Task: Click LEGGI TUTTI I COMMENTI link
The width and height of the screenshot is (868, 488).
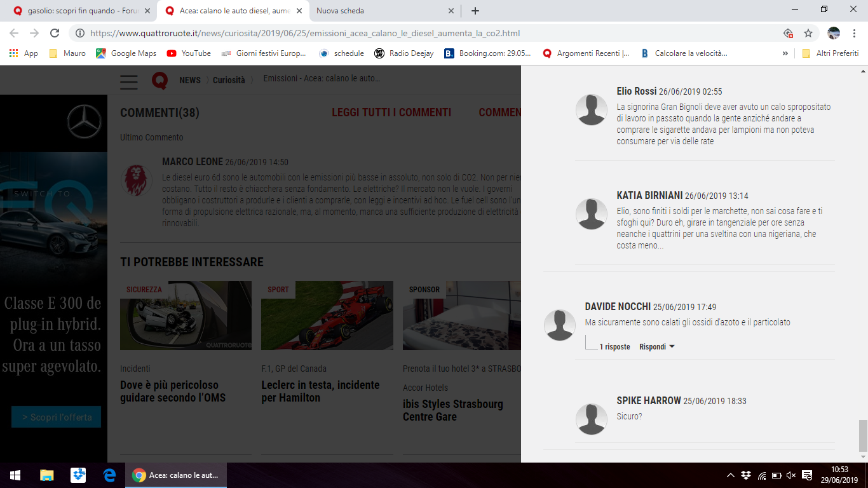Action: click(x=391, y=112)
